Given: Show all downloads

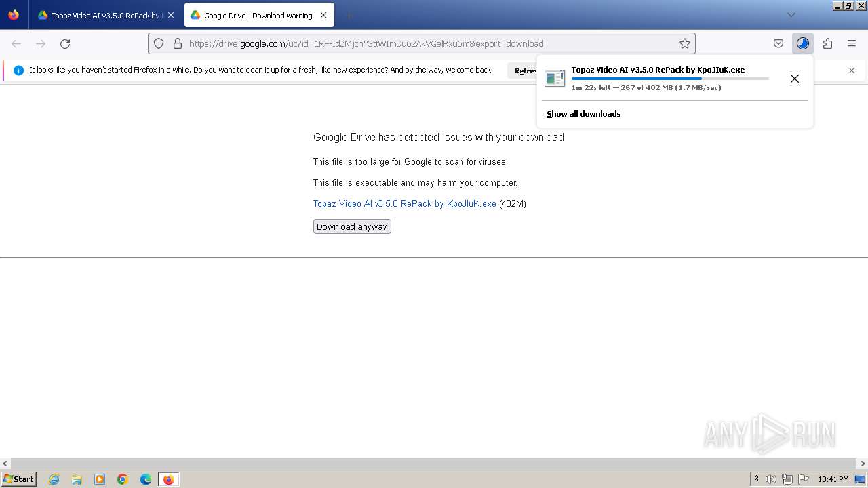Looking at the screenshot, I should (x=584, y=114).
